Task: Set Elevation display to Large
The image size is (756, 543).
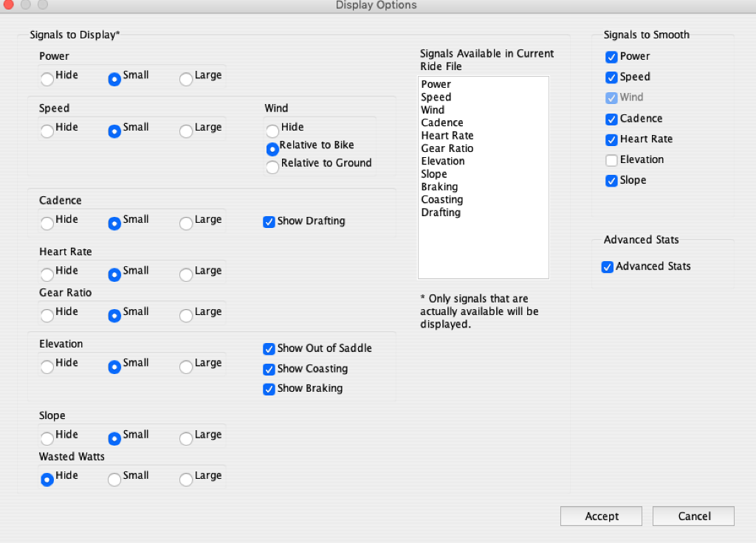Action: (x=185, y=367)
